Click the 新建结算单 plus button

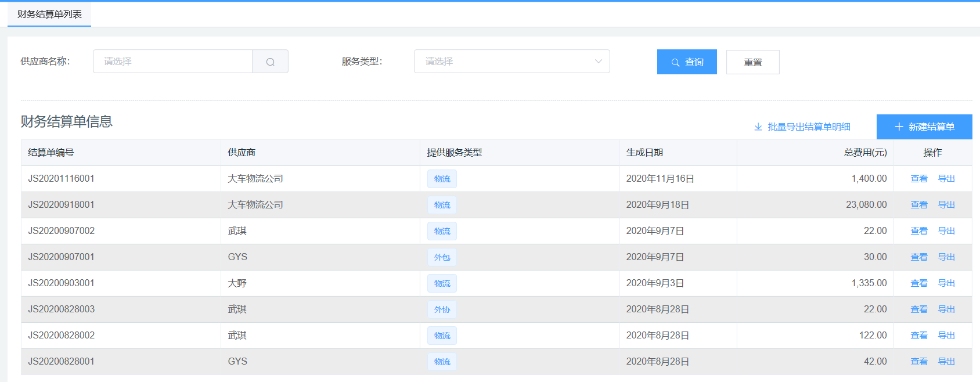924,127
